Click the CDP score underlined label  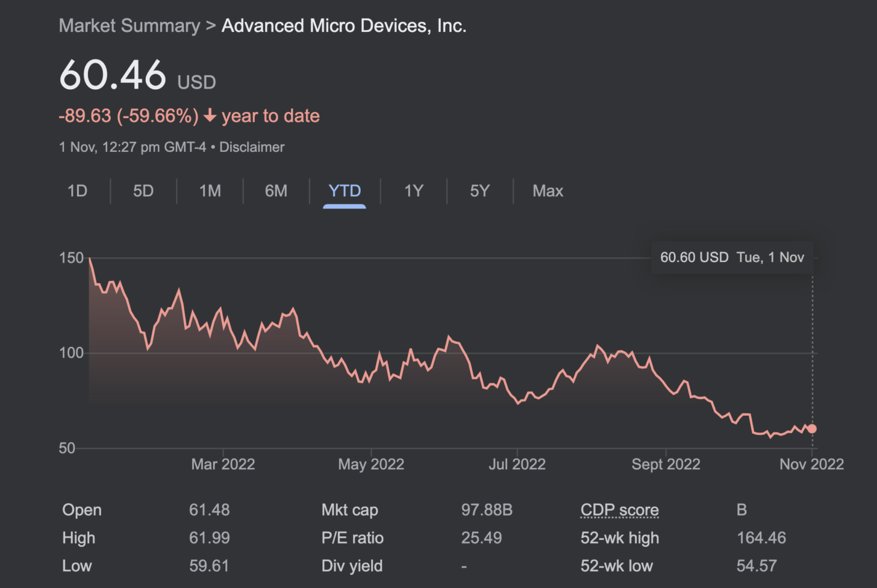(620, 510)
